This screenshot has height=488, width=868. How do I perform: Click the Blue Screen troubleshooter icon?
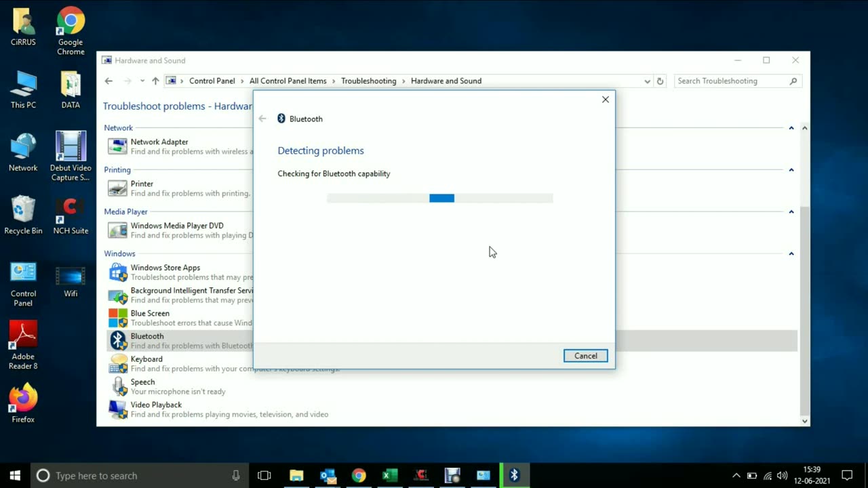pos(118,318)
